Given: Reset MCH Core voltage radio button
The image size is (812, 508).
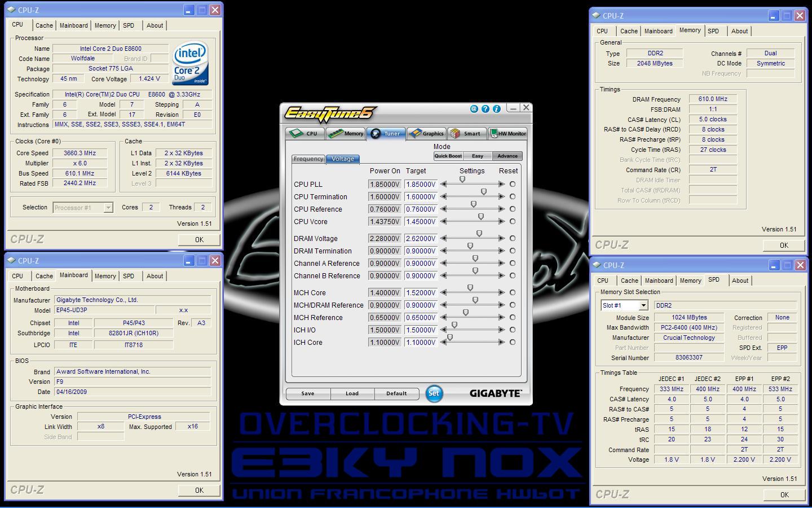Looking at the screenshot, I should 513,292.
